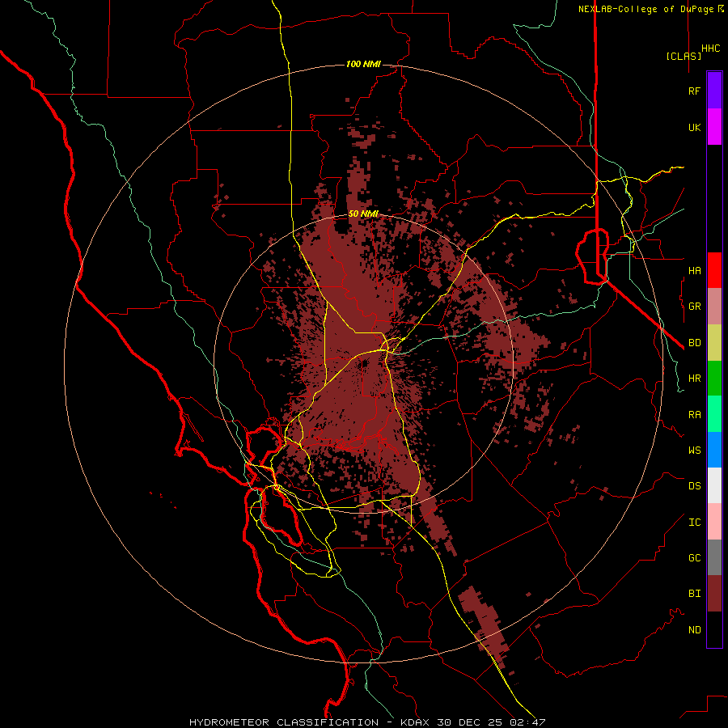Screen dimensions: 728x728
Task: Click the magenta UK color swatch
Action: point(714,127)
